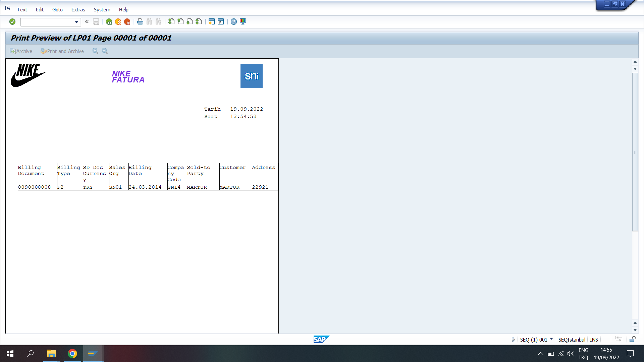Click the Print icon in toolbar

click(140, 22)
